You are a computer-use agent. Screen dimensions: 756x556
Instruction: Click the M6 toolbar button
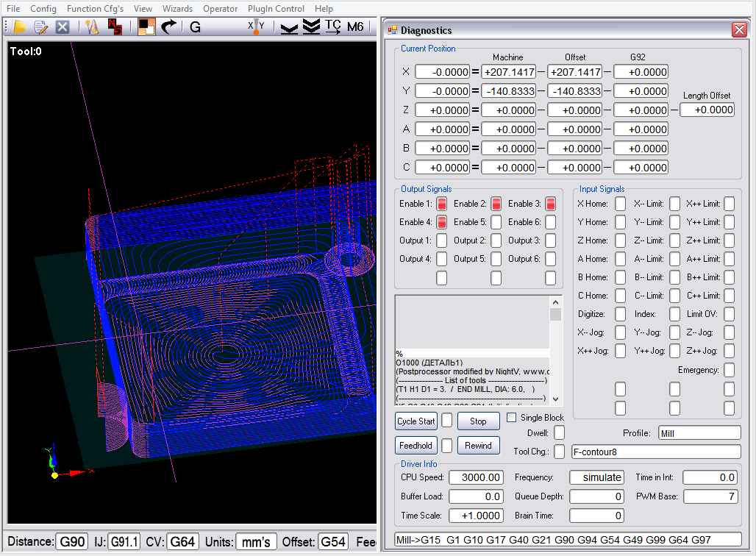[x=355, y=27]
